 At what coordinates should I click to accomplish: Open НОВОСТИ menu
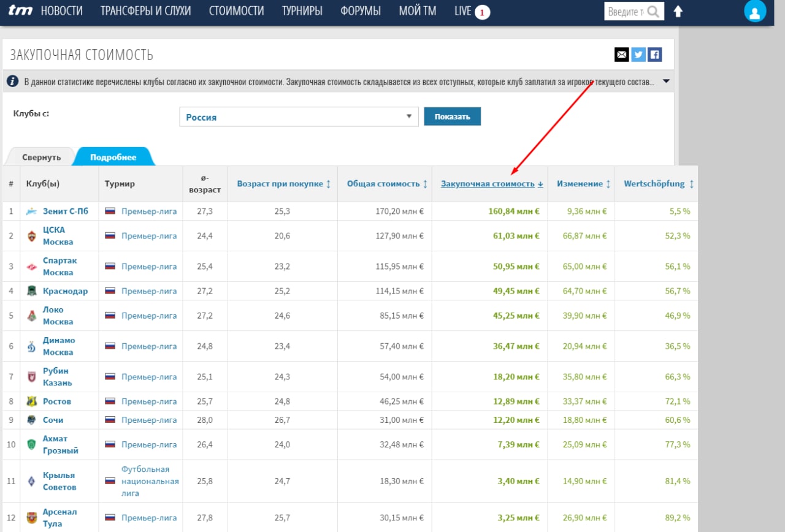pyautogui.click(x=61, y=11)
